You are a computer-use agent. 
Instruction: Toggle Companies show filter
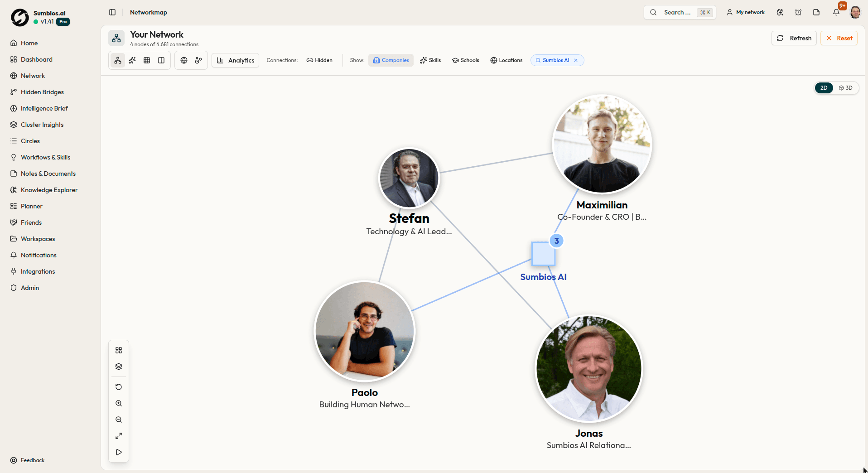click(391, 60)
